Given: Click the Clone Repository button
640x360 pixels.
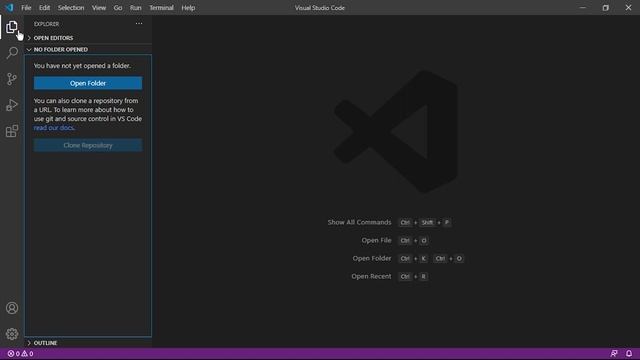Looking at the screenshot, I should point(88,145).
